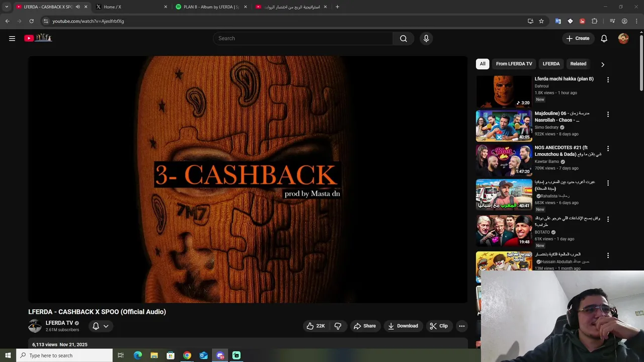Select the Related filter chip
Viewport: 644px width, 362px height.
tap(578, 64)
